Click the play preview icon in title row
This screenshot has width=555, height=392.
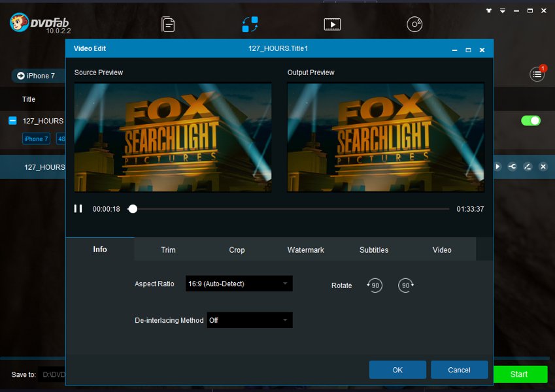click(497, 167)
